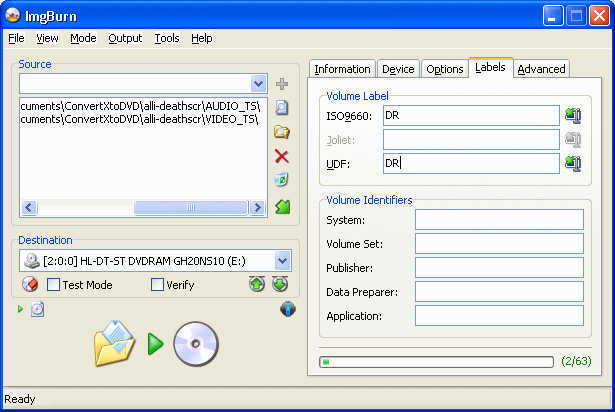This screenshot has width=615, height=412.
Task: Click the Ready status bar text
Action: (x=20, y=399)
